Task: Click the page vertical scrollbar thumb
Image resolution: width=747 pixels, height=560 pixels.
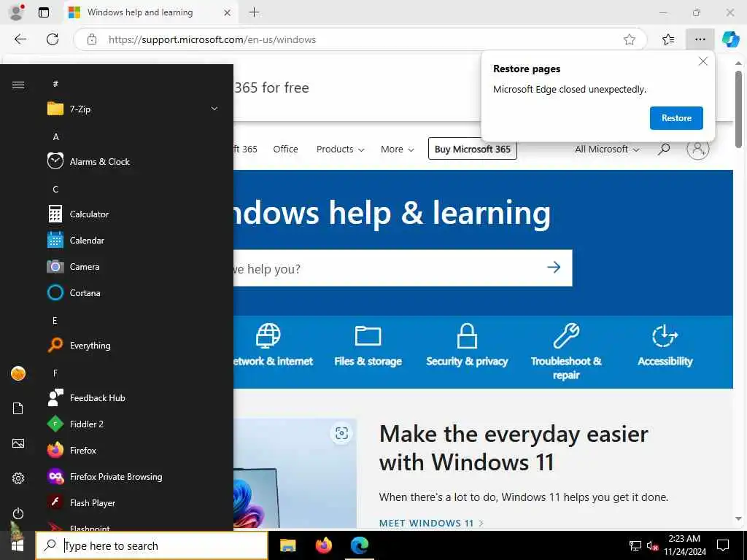Action: pos(738,109)
